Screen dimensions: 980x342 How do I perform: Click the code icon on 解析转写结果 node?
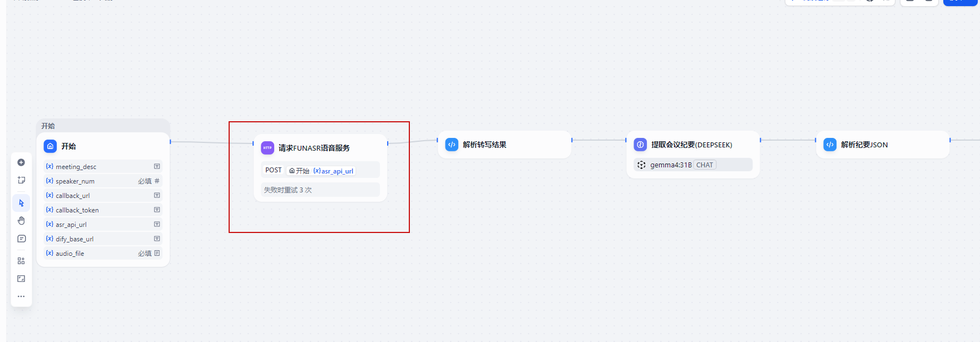(452, 145)
